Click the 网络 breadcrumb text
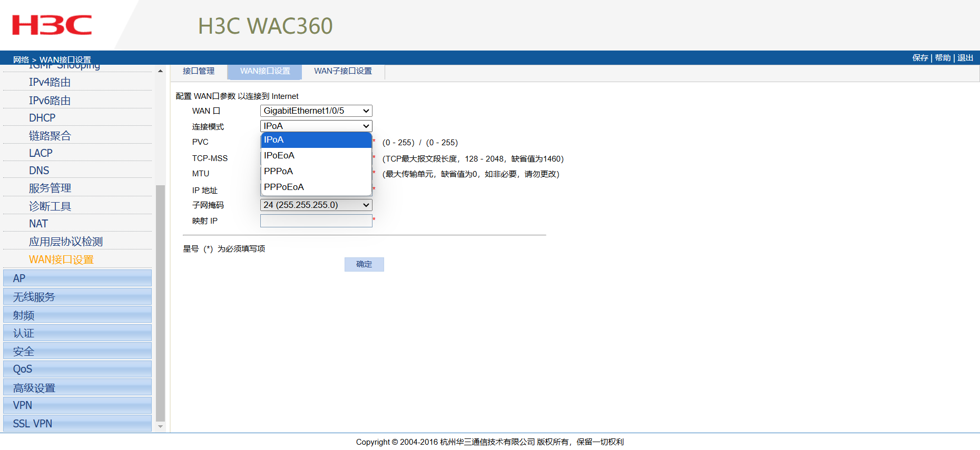 click(21, 59)
